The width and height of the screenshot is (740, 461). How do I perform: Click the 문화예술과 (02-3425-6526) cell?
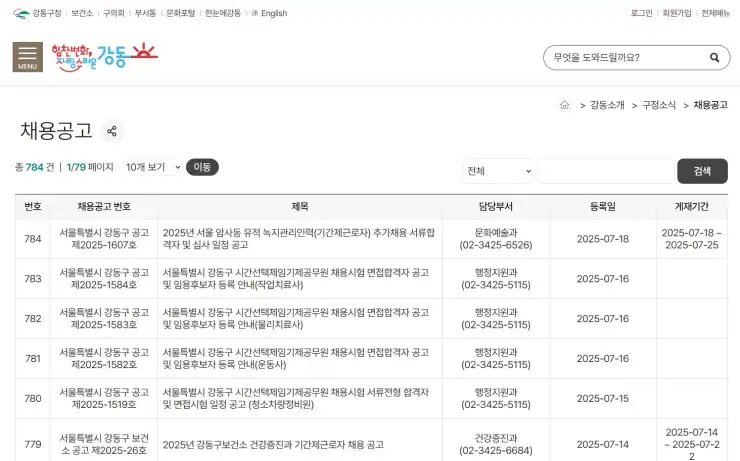(x=496, y=239)
